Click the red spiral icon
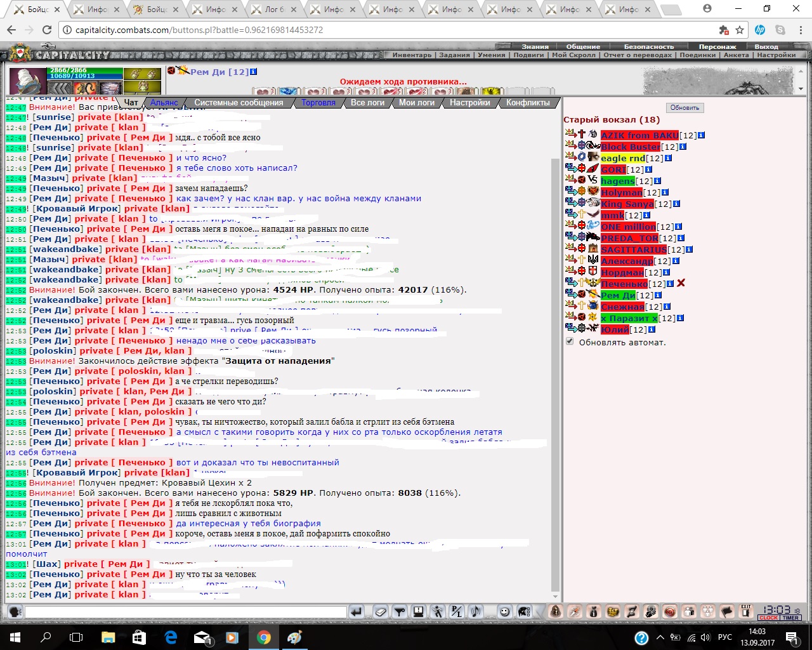The width and height of the screenshot is (812, 650). click(x=670, y=612)
